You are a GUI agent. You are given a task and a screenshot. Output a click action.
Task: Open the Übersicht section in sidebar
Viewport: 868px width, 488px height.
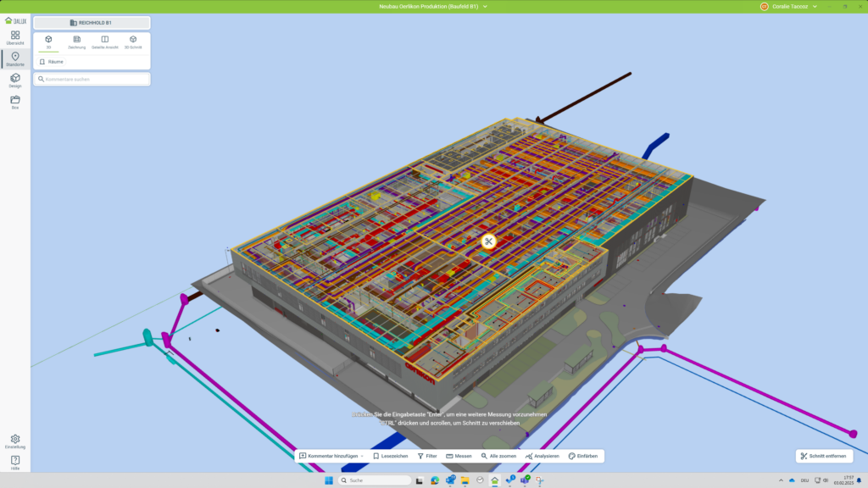(15, 36)
